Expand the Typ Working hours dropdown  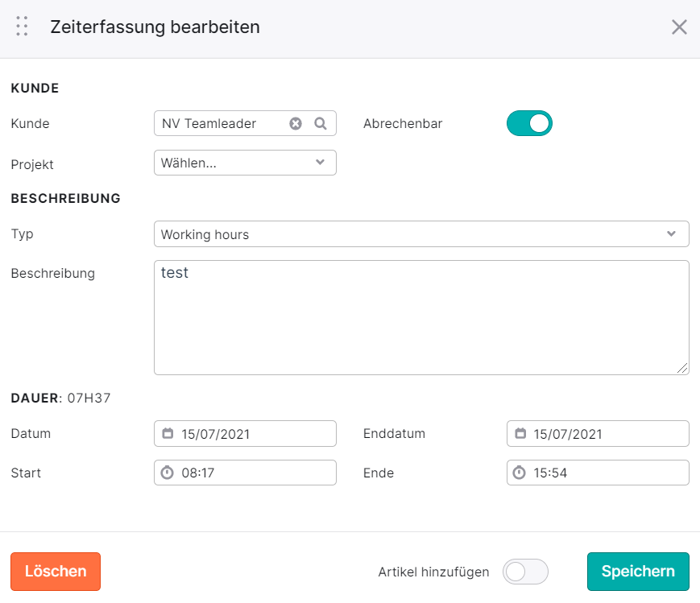pos(421,234)
